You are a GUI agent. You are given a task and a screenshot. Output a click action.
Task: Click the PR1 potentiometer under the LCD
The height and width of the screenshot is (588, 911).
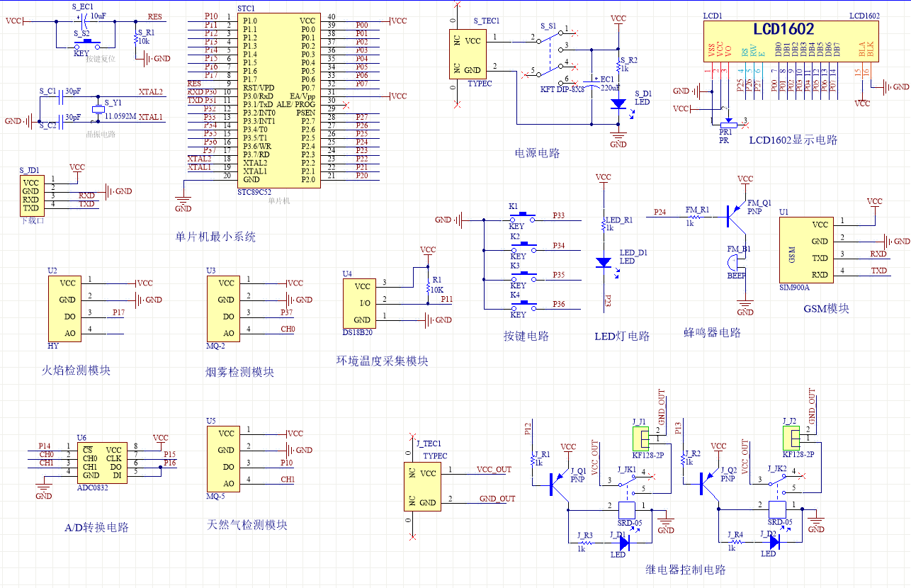click(x=726, y=125)
